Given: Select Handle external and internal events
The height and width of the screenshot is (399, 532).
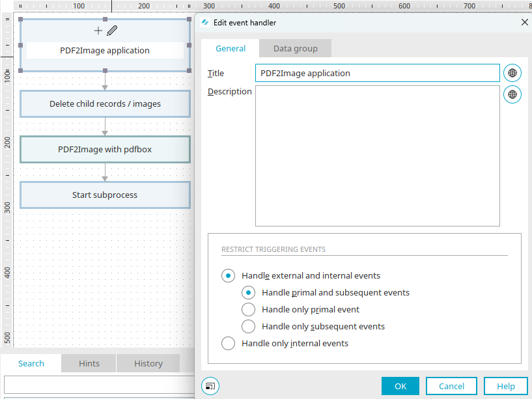Looking at the screenshot, I should coord(228,275).
